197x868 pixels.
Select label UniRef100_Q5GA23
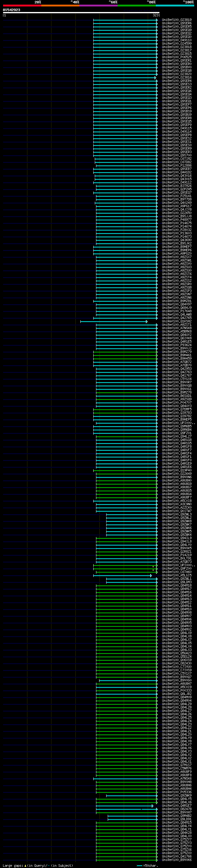pos(177,653)
